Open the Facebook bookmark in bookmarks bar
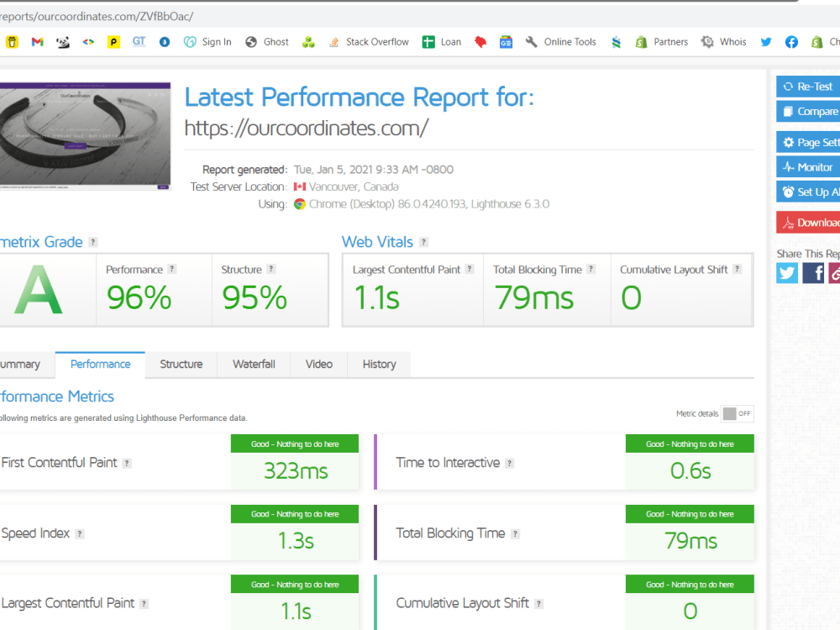840x630 pixels. pyautogui.click(x=791, y=42)
